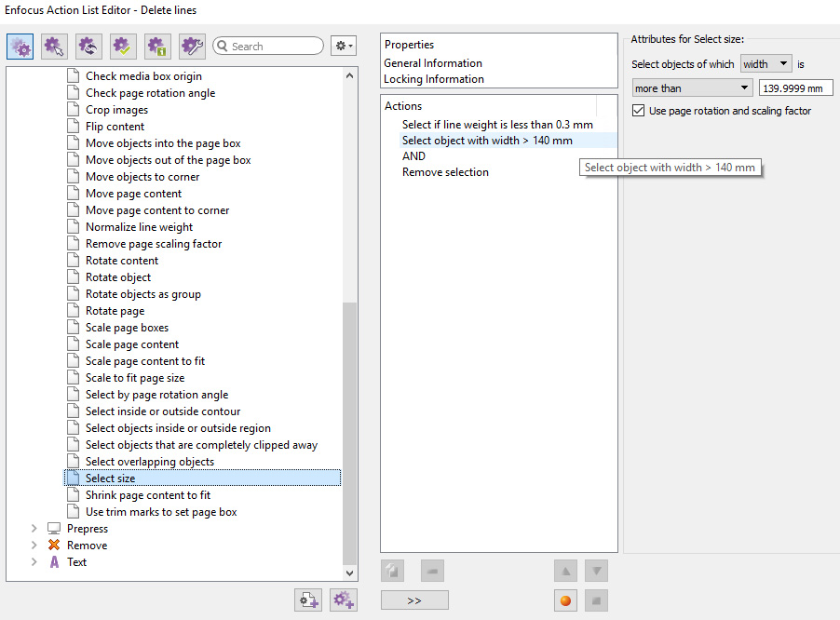Screen dimensions: 840x620
Task: Click the document-with-plus icon below the action list
Action: coord(308,600)
